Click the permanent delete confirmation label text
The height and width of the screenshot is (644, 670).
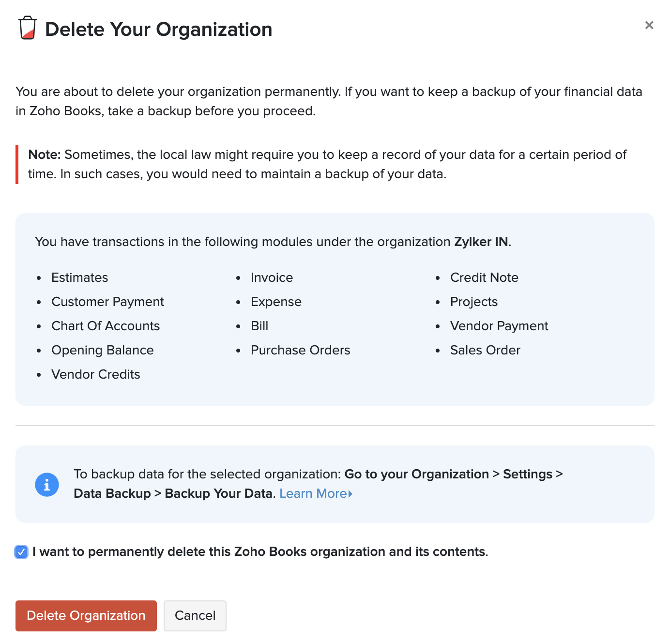pyautogui.click(x=260, y=552)
